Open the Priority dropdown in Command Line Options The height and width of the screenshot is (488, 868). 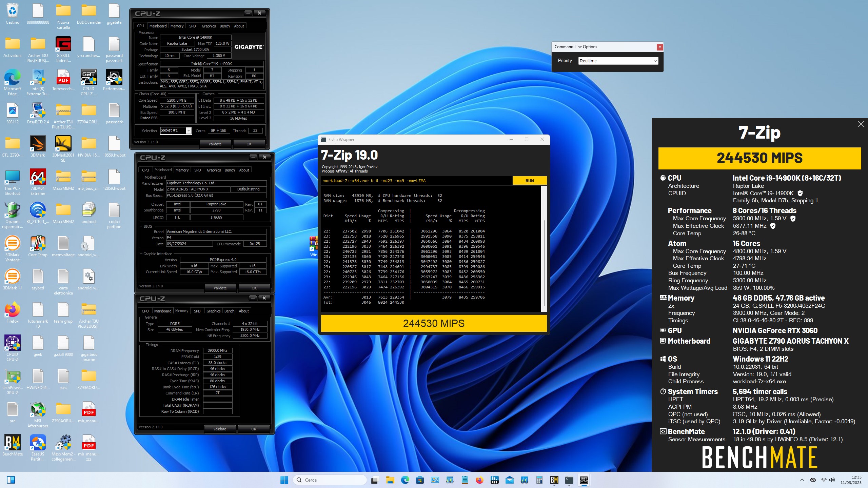pos(618,61)
